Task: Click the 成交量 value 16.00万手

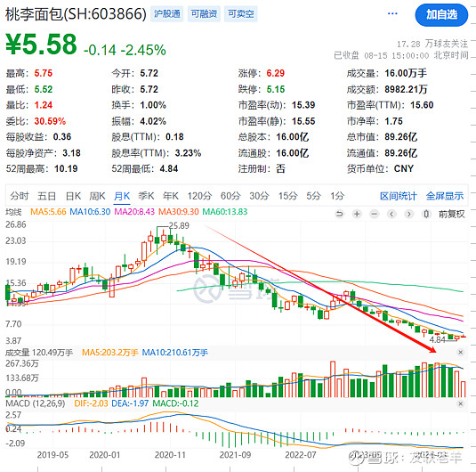Action: click(406, 73)
